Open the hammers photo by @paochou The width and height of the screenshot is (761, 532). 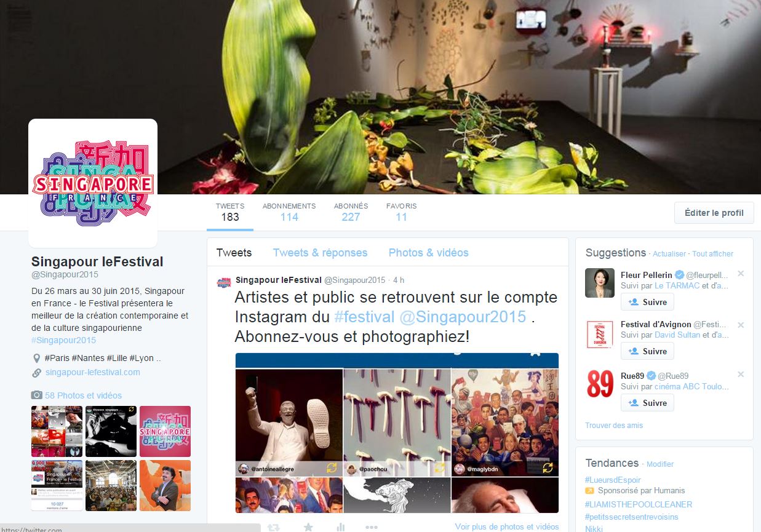click(x=397, y=423)
